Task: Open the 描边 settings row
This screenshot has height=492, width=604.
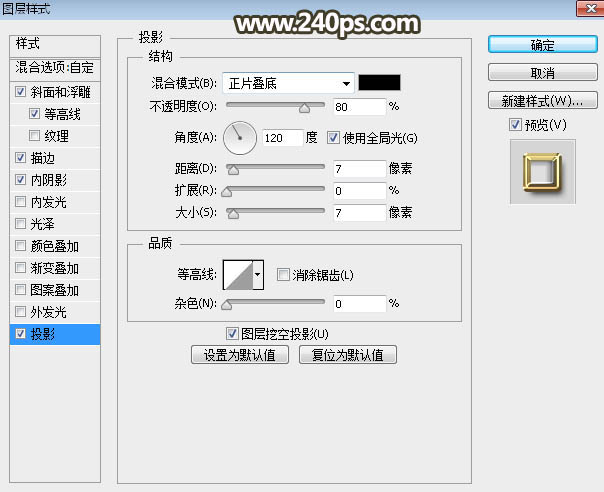Action: [55, 158]
